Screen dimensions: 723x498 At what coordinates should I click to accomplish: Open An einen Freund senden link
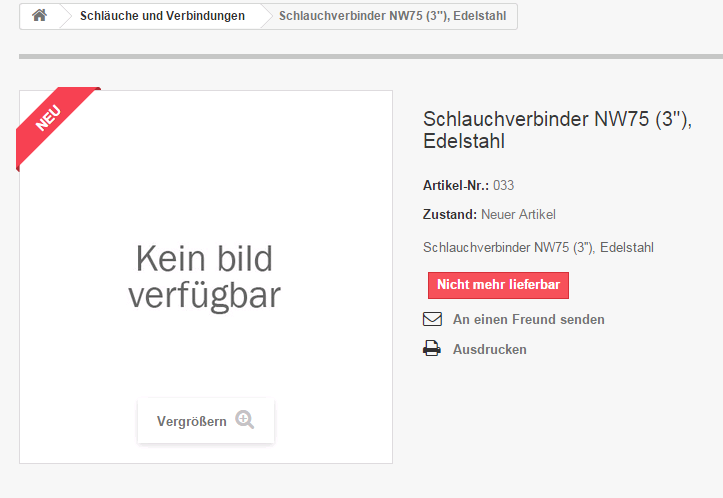(x=528, y=320)
